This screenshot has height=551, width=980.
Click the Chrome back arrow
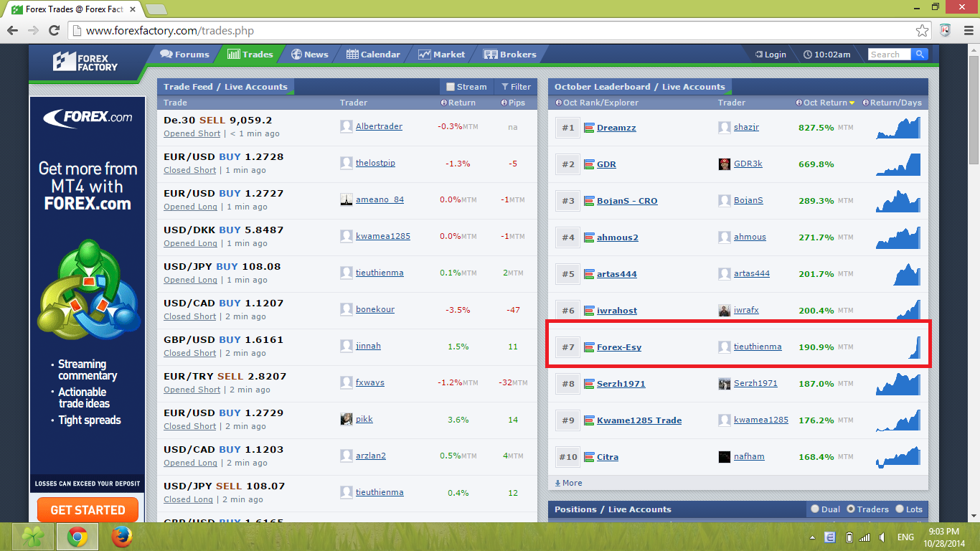(x=12, y=31)
